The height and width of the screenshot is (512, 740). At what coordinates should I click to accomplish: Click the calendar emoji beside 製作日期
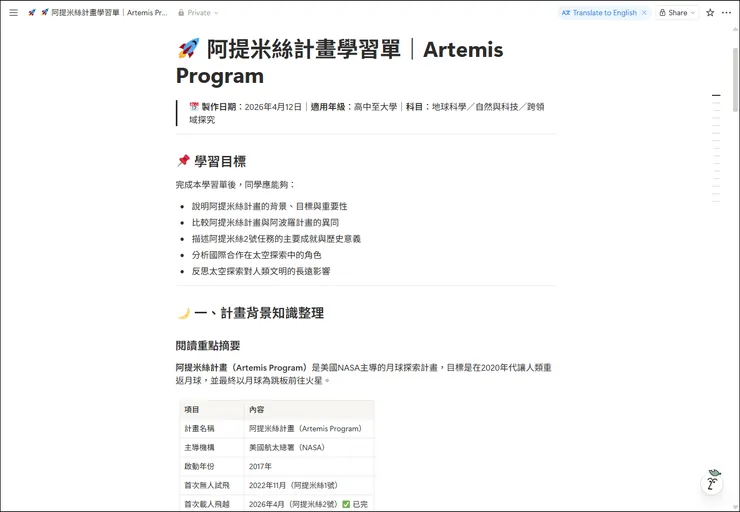(x=194, y=107)
